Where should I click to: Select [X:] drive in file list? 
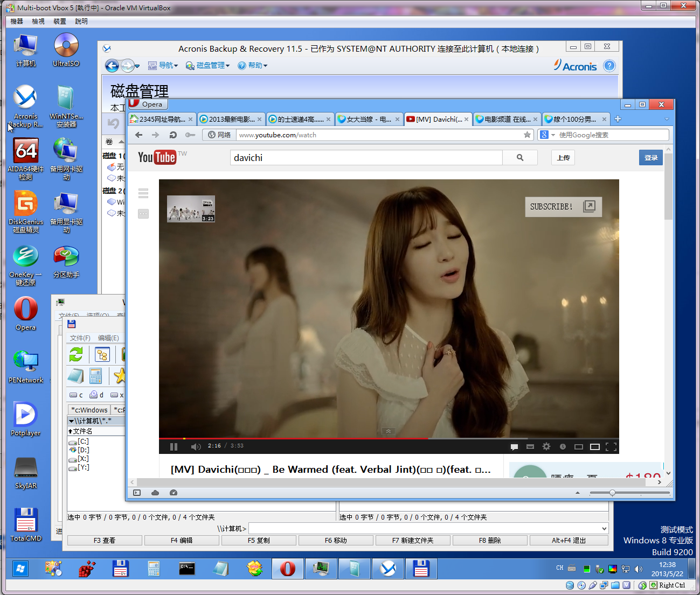(x=79, y=459)
